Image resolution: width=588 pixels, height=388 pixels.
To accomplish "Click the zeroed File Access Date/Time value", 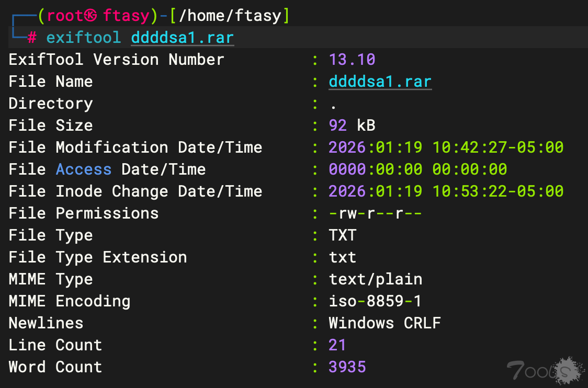I will click(x=417, y=169).
